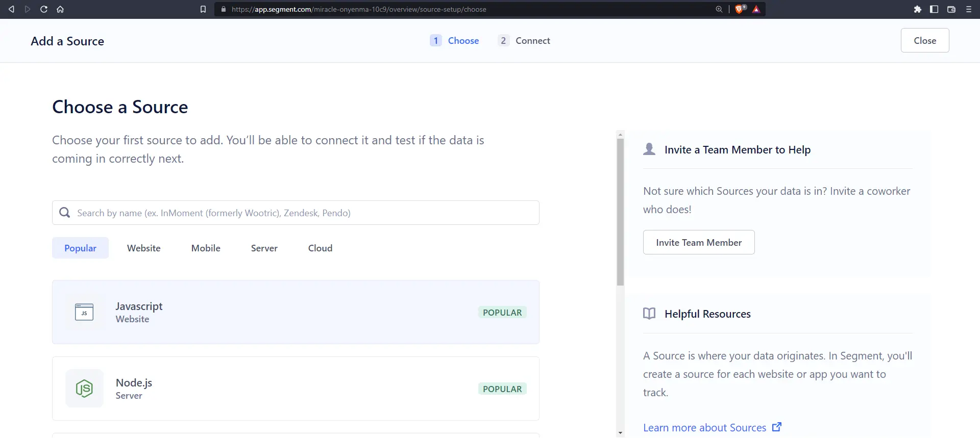Click the scrollbar up arrow
Viewport: 980px width, 438px height.
click(x=620, y=135)
